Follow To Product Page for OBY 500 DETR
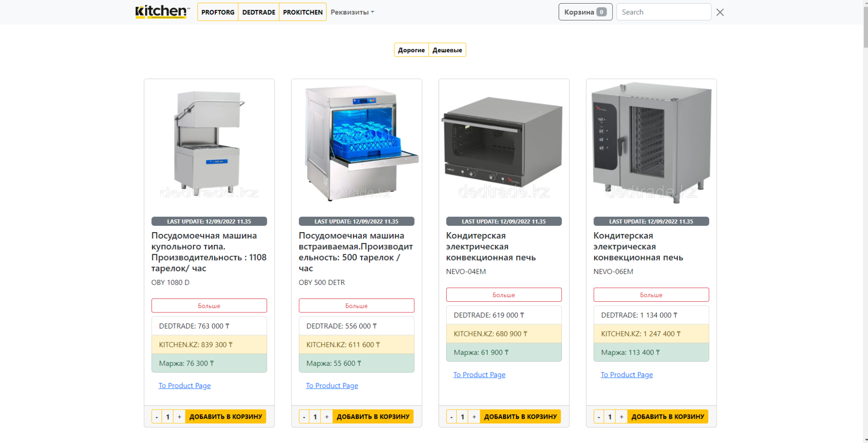Viewport: 868px width, 443px height. click(332, 386)
